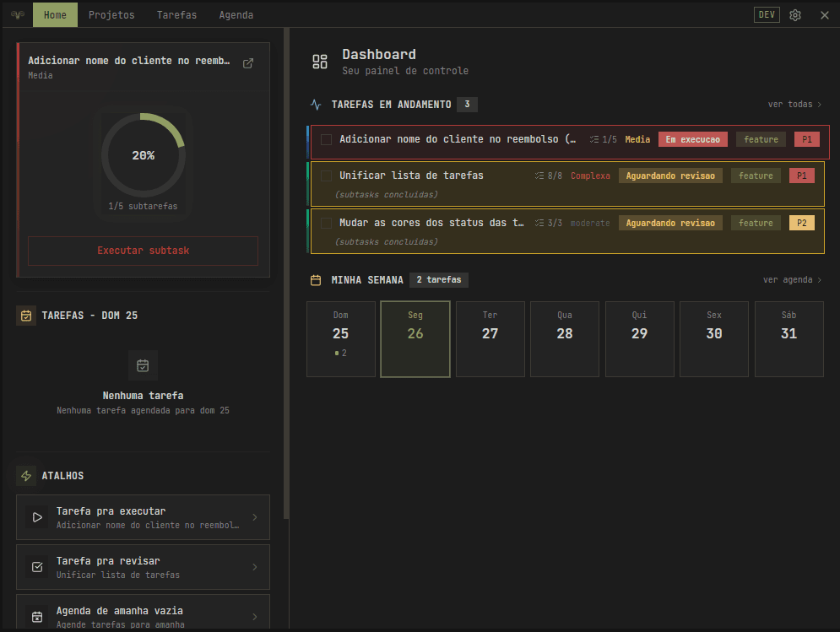This screenshot has width=840, height=632.
Task: Click chevron on 'Agenda de amanha vazia' shortcut
Action: click(x=255, y=617)
